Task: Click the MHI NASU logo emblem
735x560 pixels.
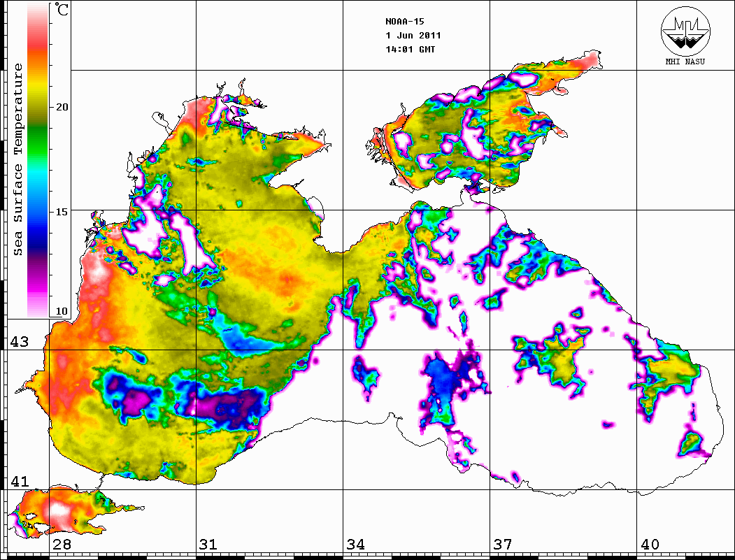Action: point(685,31)
